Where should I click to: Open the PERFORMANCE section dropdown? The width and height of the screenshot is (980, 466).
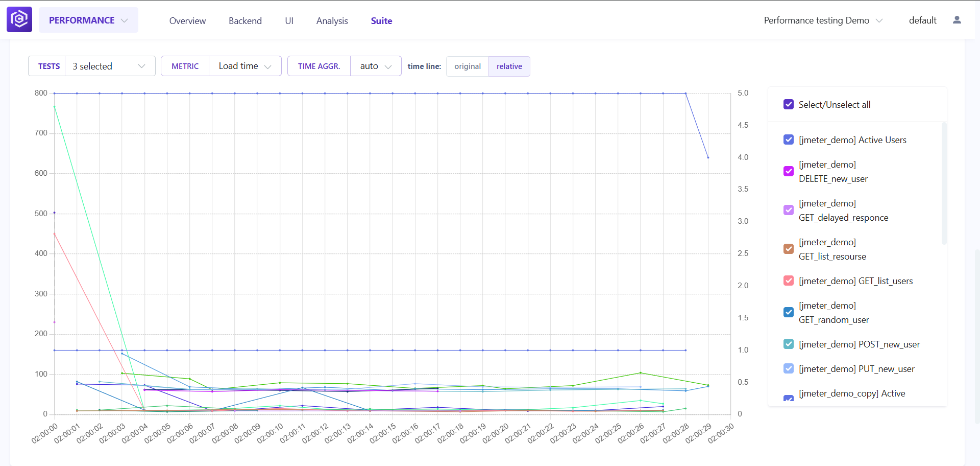coord(88,20)
